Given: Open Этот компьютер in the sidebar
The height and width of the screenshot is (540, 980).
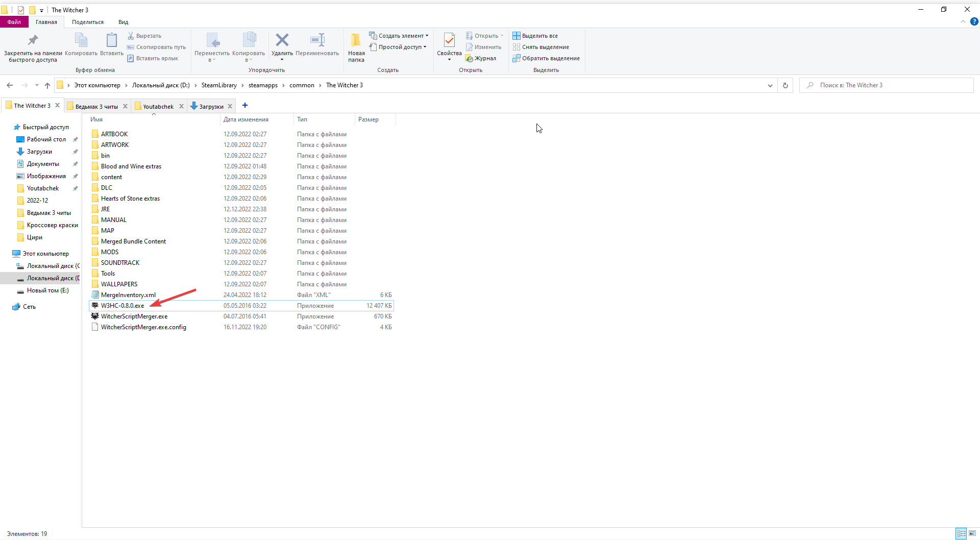Looking at the screenshot, I should coord(45,254).
